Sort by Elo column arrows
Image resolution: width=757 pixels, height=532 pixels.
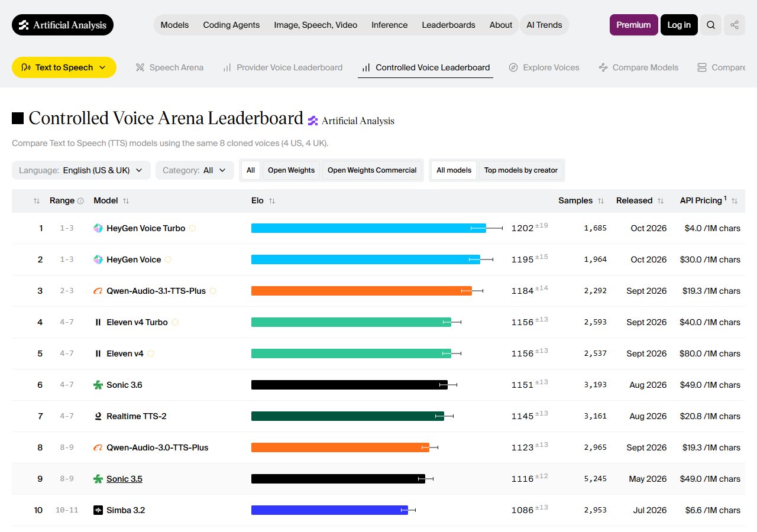pyautogui.click(x=272, y=201)
